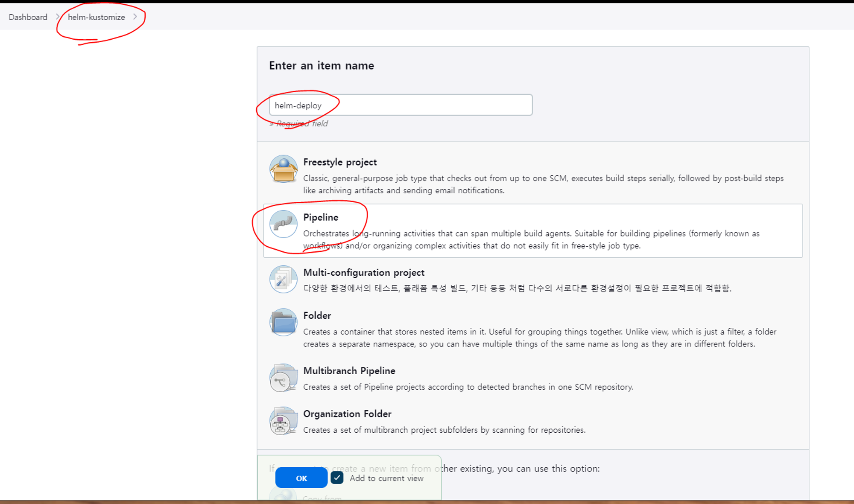Select the Pipeline project type title
The image size is (854, 504).
coord(320,217)
